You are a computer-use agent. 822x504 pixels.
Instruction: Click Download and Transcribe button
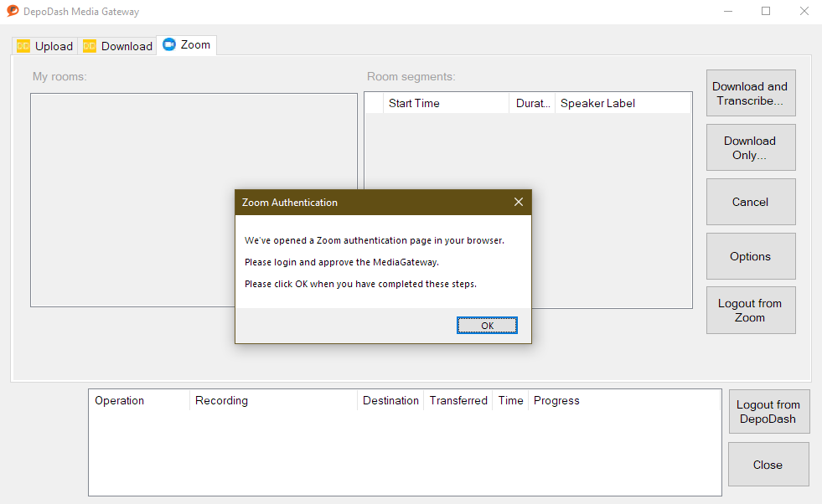[x=751, y=93]
